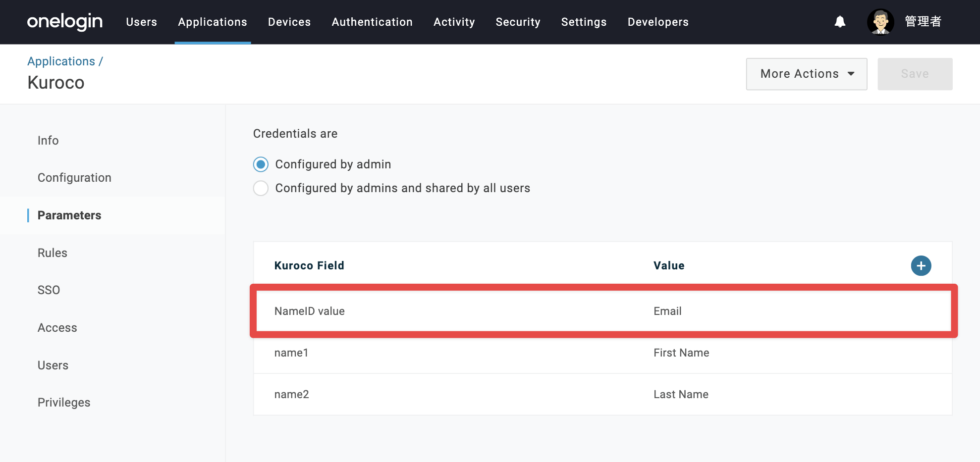
Task: Open the notifications bell
Action: pos(840,22)
